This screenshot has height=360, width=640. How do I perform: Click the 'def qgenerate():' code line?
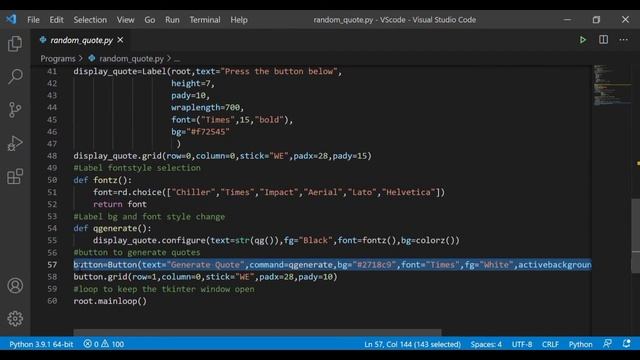pyautogui.click(x=112, y=228)
